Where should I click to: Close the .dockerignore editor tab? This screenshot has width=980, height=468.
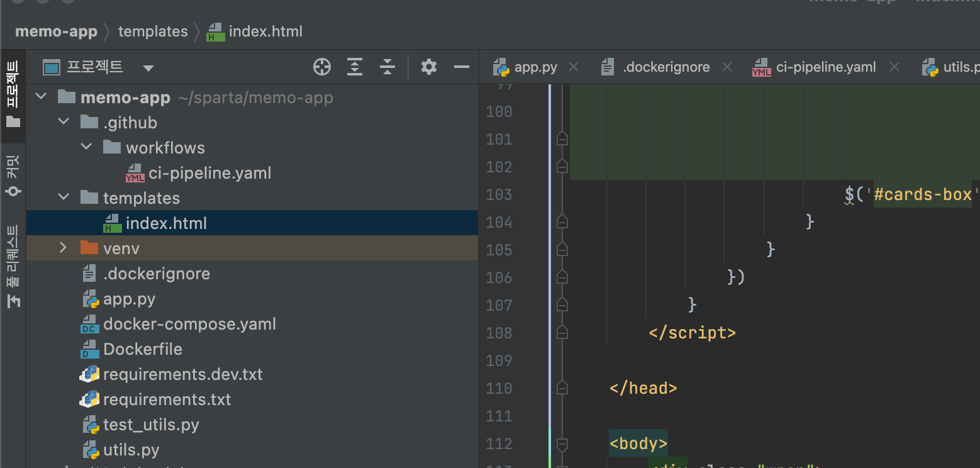click(x=727, y=67)
